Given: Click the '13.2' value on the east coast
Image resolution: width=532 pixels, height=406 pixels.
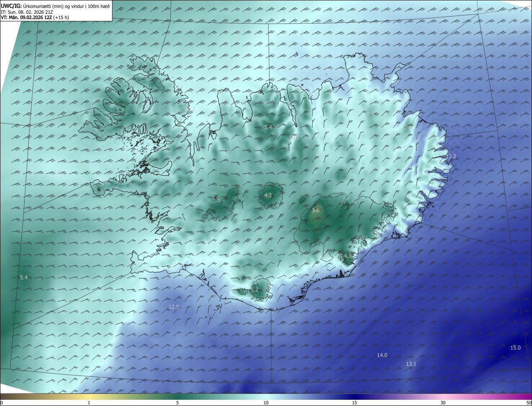Looking at the screenshot, I should click(451, 157).
